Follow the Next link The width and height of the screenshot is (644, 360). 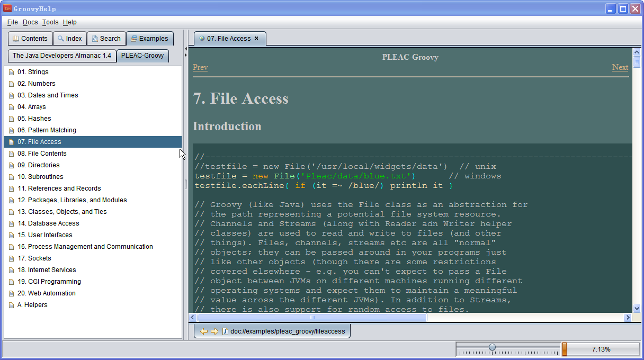tap(620, 67)
